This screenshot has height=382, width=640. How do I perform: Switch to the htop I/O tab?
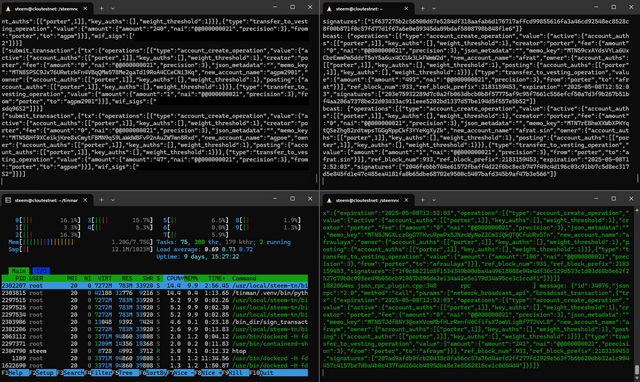click(x=41, y=271)
